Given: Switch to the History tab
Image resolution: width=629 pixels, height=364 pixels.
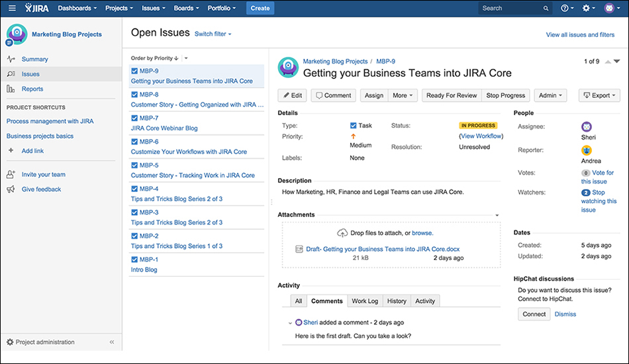Looking at the screenshot, I should pyautogui.click(x=397, y=301).
